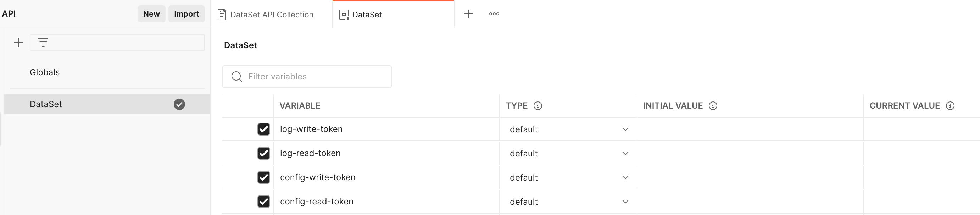Viewport: 980px width, 215px height.
Task: Click the info icon next to CURRENT VALUE
Action: [x=950, y=106]
